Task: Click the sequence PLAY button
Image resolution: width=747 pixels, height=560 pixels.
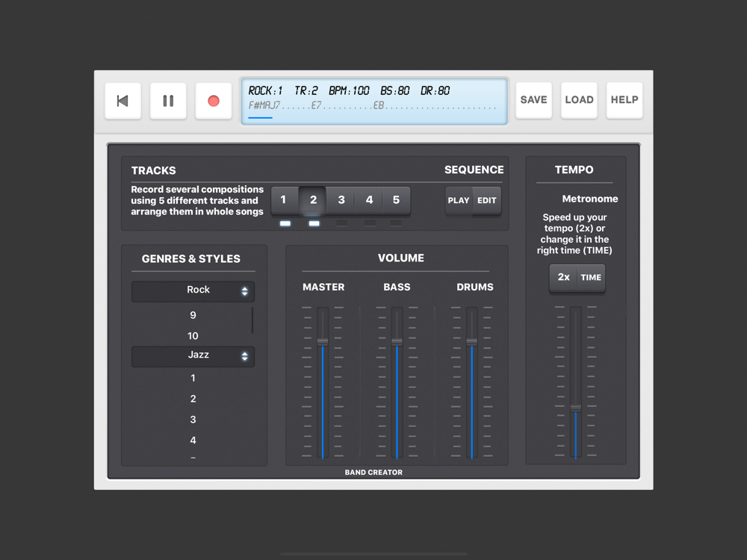Action: tap(459, 200)
